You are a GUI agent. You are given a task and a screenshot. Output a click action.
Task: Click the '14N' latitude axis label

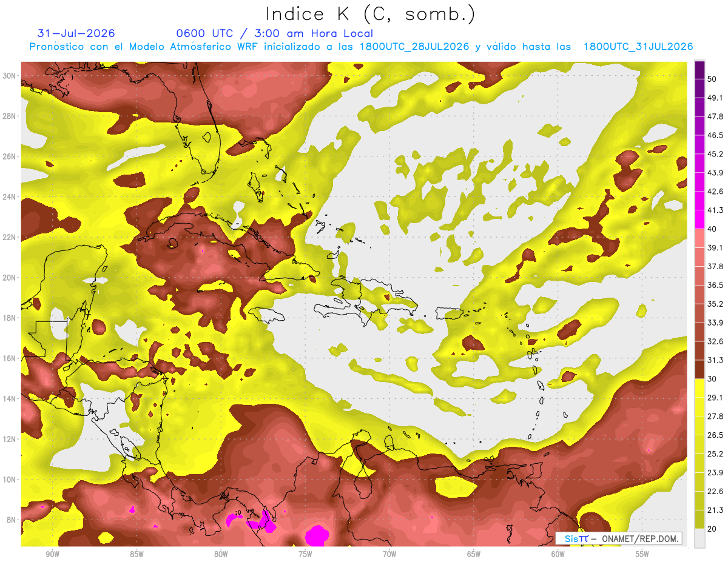(x=9, y=398)
